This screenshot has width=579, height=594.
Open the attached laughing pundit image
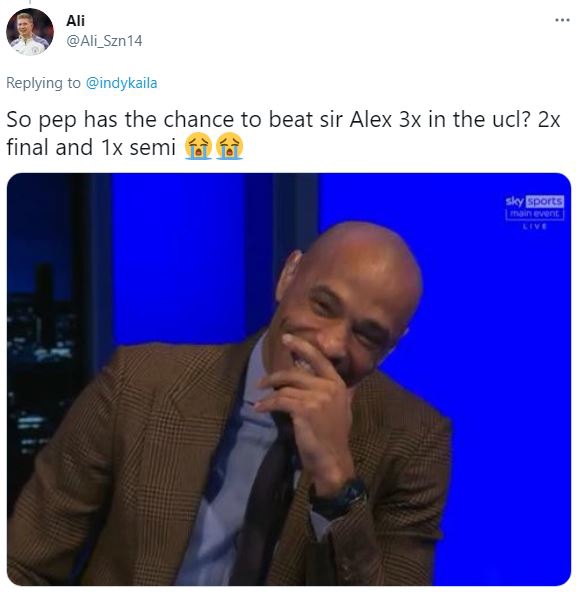pyautogui.click(x=289, y=379)
